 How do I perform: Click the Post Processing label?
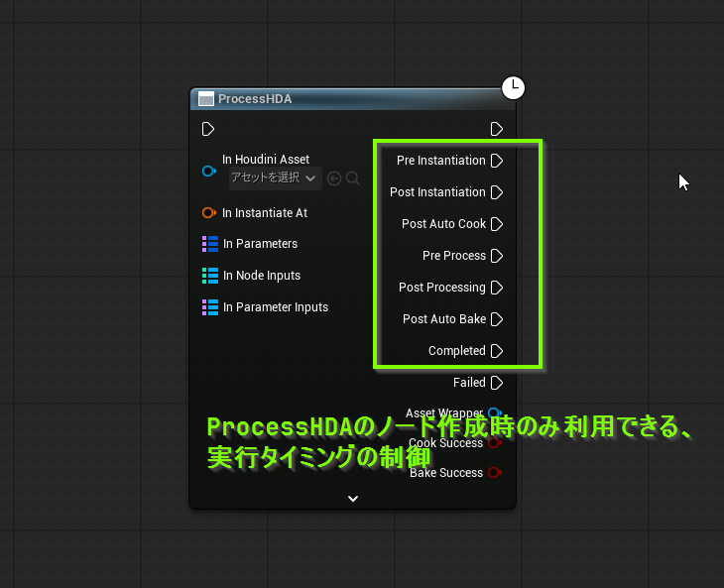[442, 288]
